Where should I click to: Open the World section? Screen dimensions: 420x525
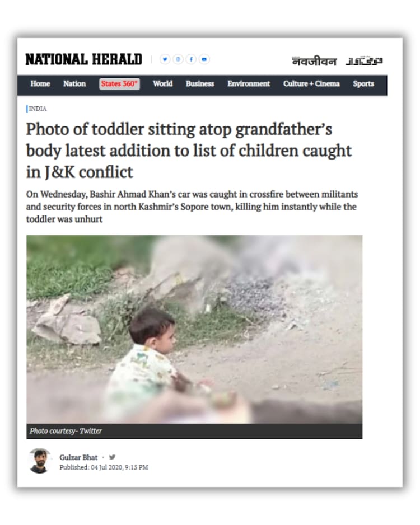(163, 84)
